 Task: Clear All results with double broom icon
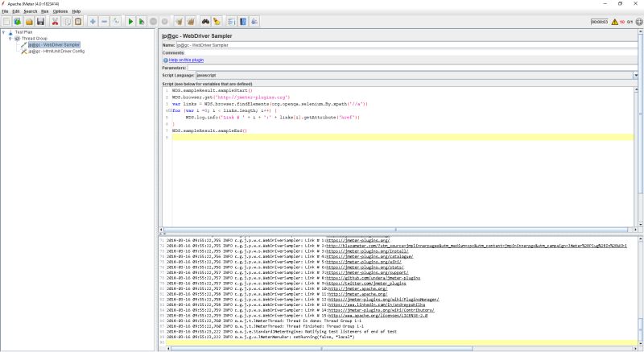click(191, 22)
